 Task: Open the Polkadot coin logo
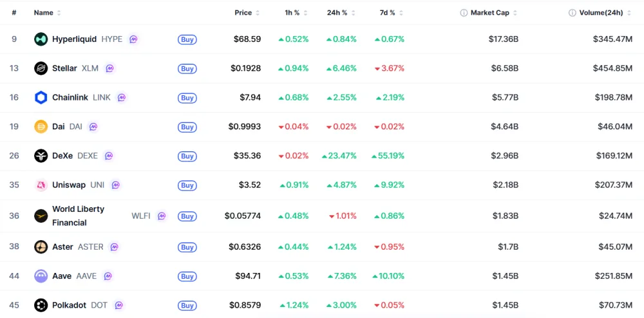point(41,305)
